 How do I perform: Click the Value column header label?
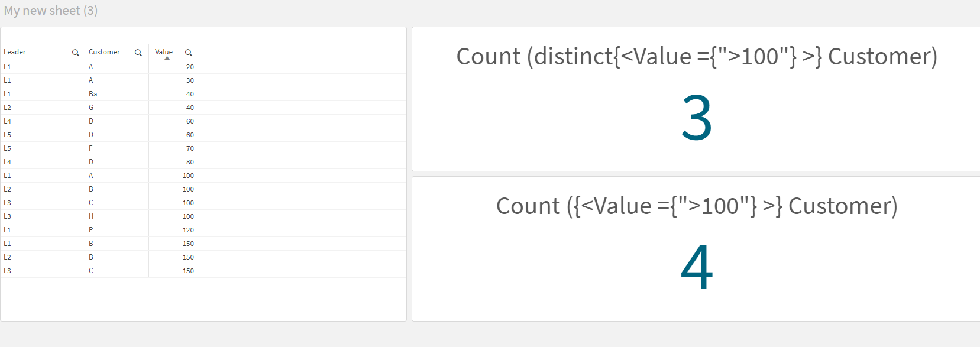[164, 51]
